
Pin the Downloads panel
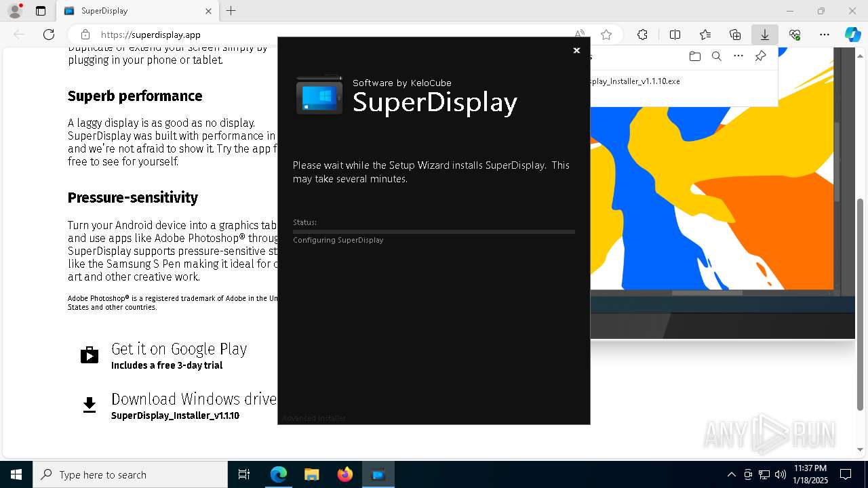tap(760, 56)
